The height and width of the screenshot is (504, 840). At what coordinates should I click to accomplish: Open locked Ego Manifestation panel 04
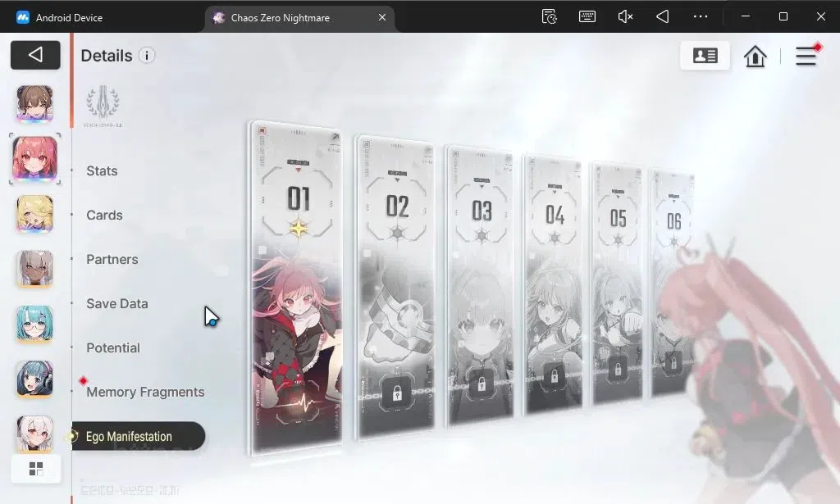point(554,285)
